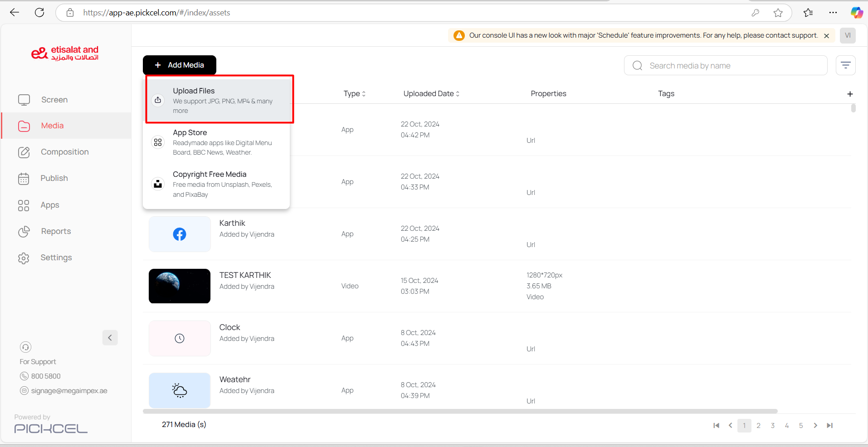Viewport: 868px width, 447px height.
Task: Open Settings from the sidebar
Action: (56, 258)
